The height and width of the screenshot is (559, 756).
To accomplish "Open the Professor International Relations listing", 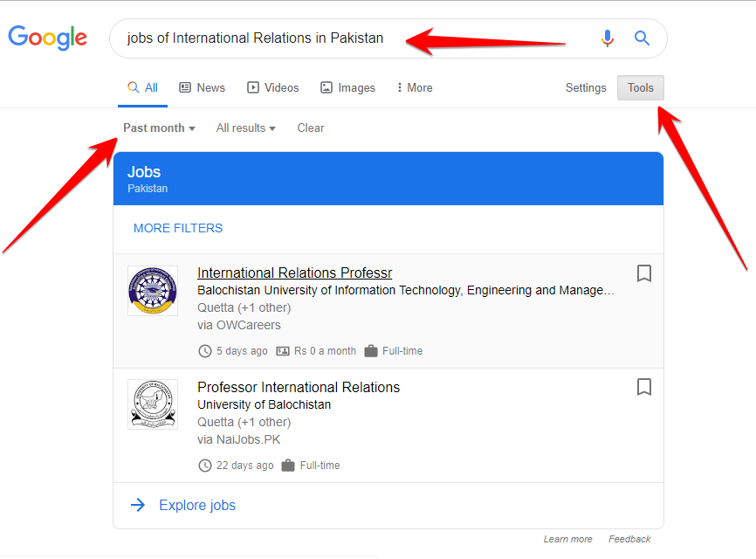I will (x=299, y=387).
